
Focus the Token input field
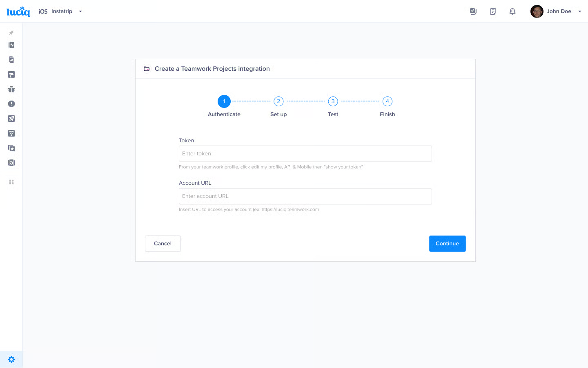pos(305,154)
